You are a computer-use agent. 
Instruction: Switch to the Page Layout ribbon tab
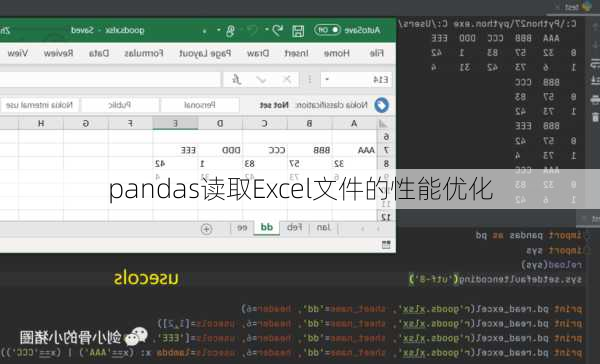[205, 53]
